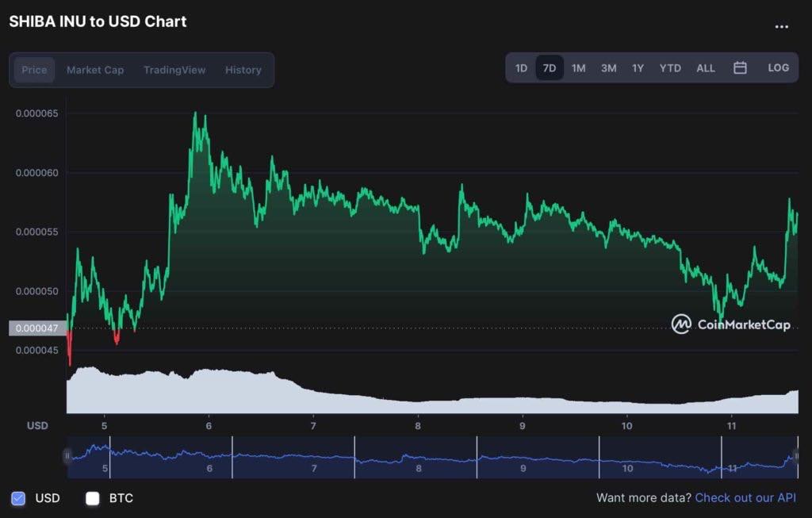
Task: Click day 6 in the range navigator
Action: click(209, 468)
